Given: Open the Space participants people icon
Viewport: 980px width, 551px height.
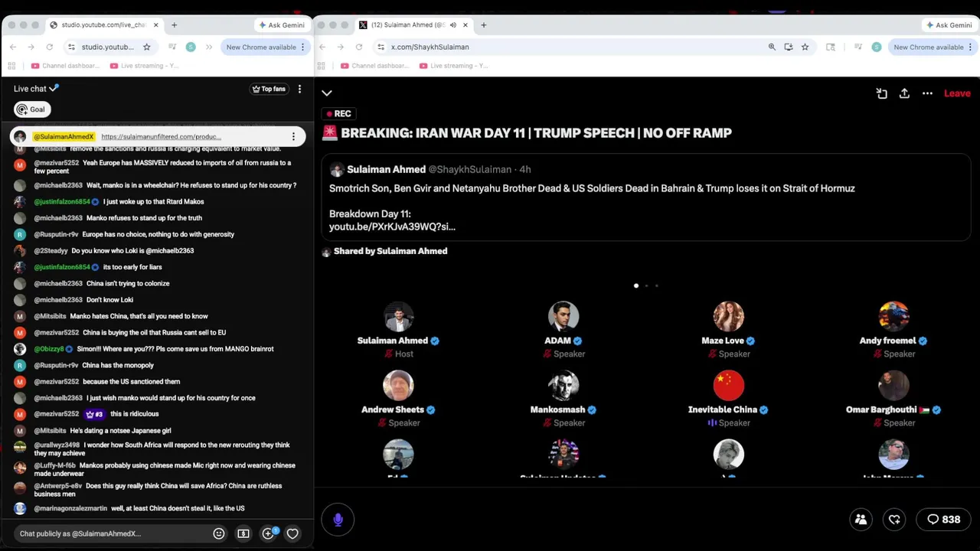Looking at the screenshot, I should pyautogui.click(x=861, y=519).
